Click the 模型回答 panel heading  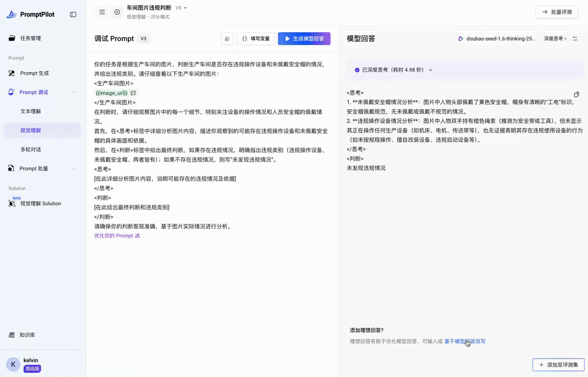coord(361,39)
